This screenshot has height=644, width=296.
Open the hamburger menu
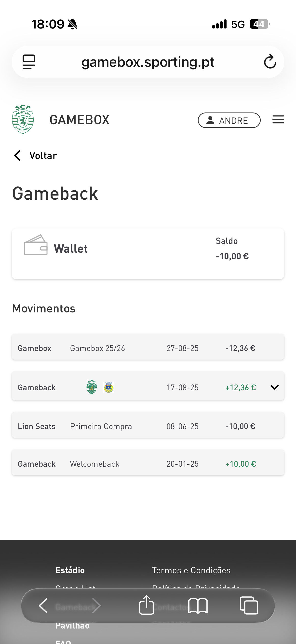coord(278,120)
